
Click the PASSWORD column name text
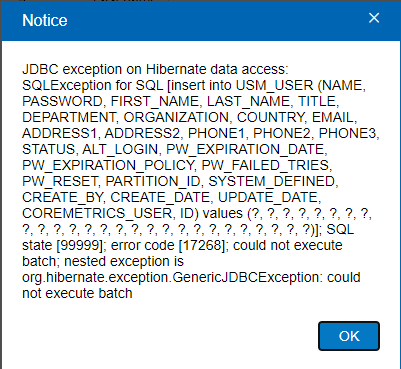point(62,102)
